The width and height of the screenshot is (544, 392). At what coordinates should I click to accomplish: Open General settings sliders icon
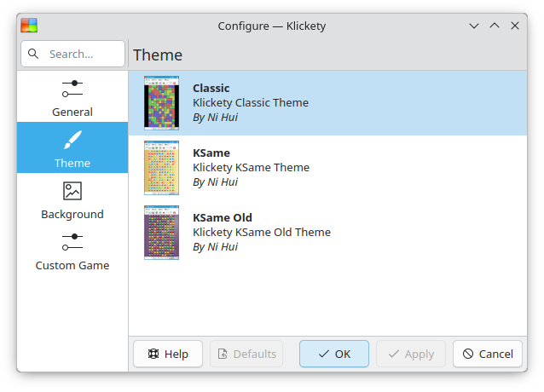point(72,89)
